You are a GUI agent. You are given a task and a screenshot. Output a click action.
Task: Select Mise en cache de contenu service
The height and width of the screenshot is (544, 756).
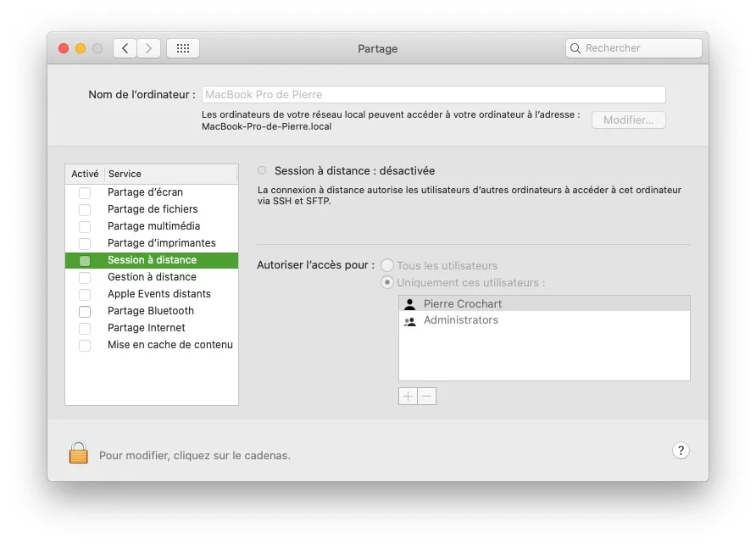coord(170,345)
